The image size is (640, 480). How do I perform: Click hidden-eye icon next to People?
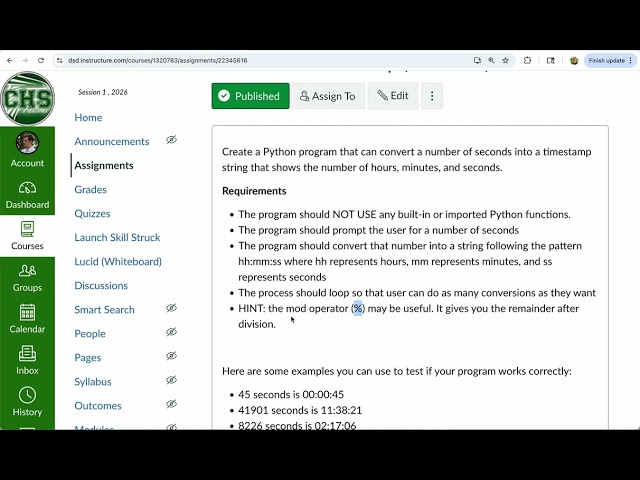171,332
